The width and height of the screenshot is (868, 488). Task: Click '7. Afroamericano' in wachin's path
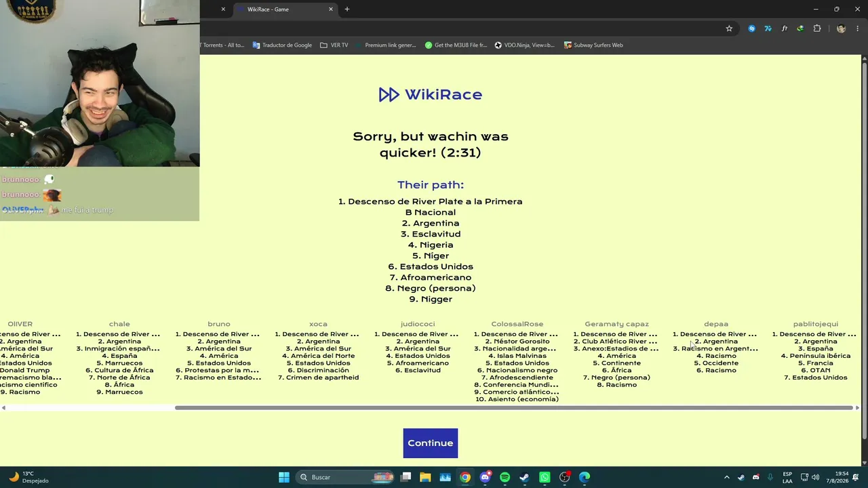point(431,277)
